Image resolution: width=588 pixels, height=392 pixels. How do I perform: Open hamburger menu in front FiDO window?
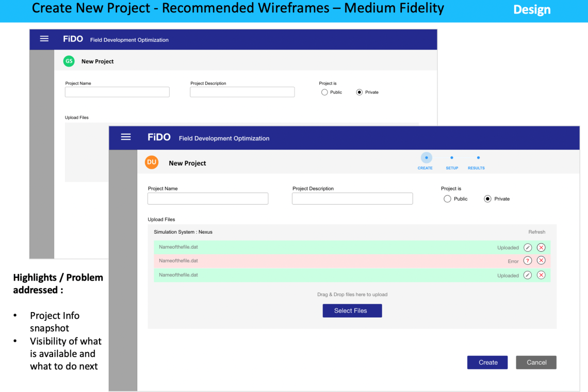tap(126, 137)
